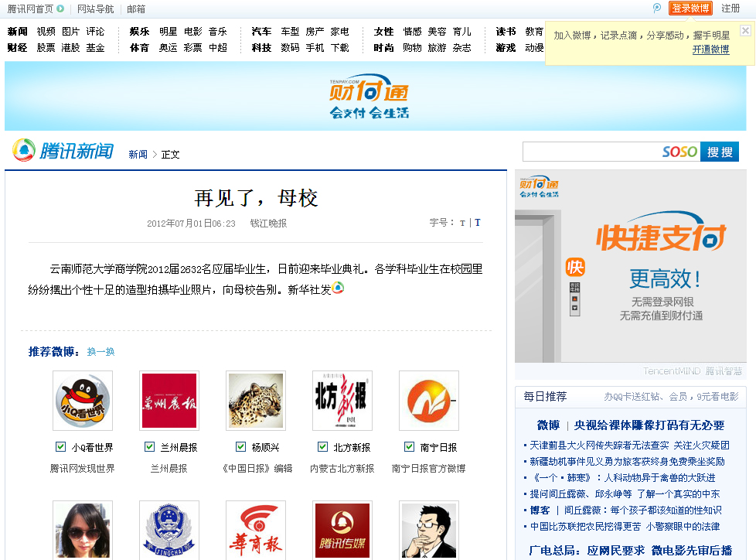Open the 视频 nav link
This screenshot has height=560, width=756.
click(46, 32)
